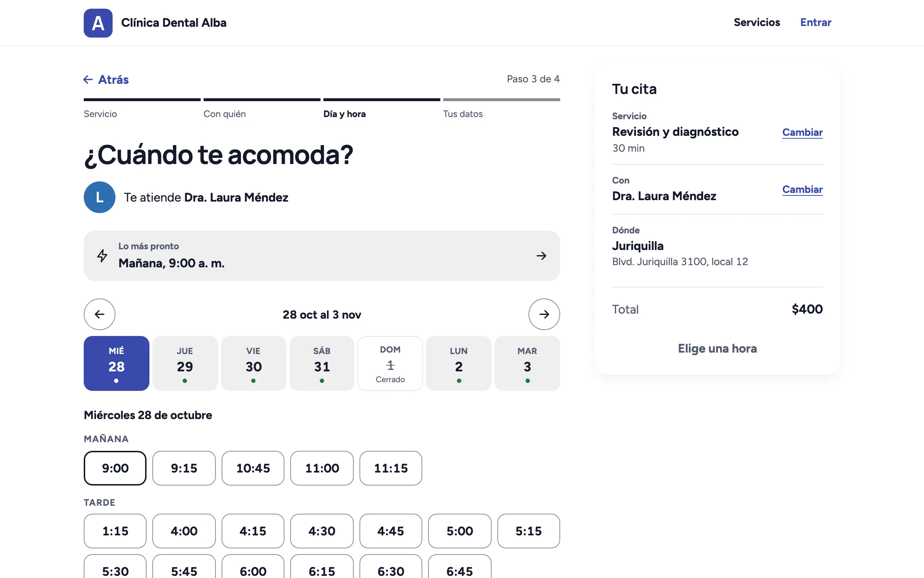Click the 'Blvd. Juriquilla 3100, local 12' address

(680, 262)
